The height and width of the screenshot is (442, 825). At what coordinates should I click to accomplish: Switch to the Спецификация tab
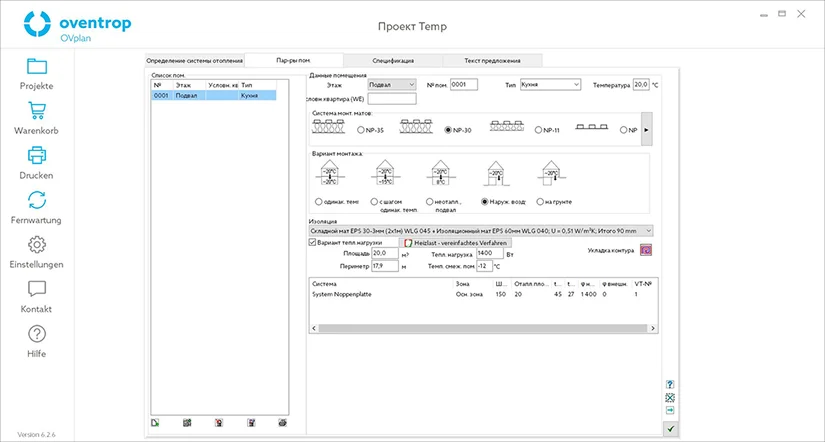(x=393, y=60)
